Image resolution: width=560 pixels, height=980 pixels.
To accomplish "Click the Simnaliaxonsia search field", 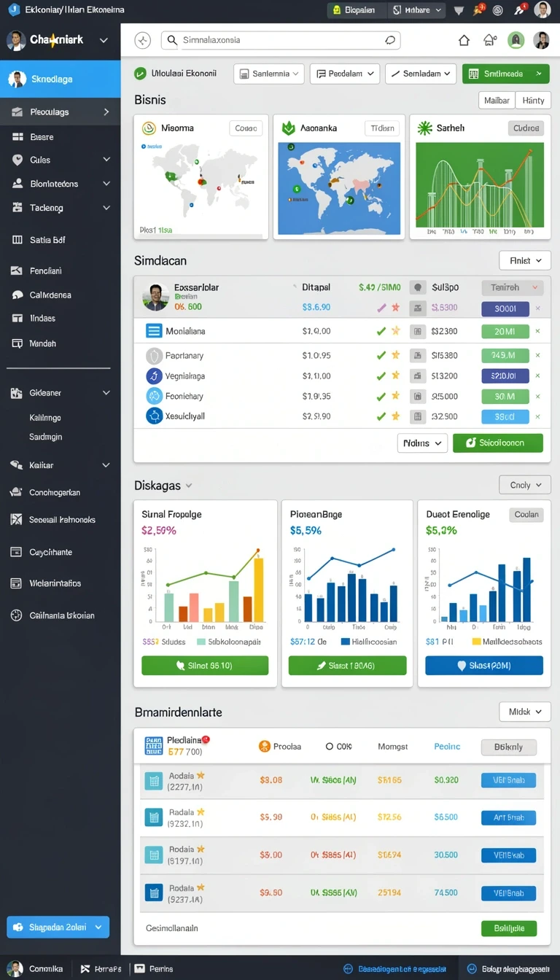I will coord(281,40).
